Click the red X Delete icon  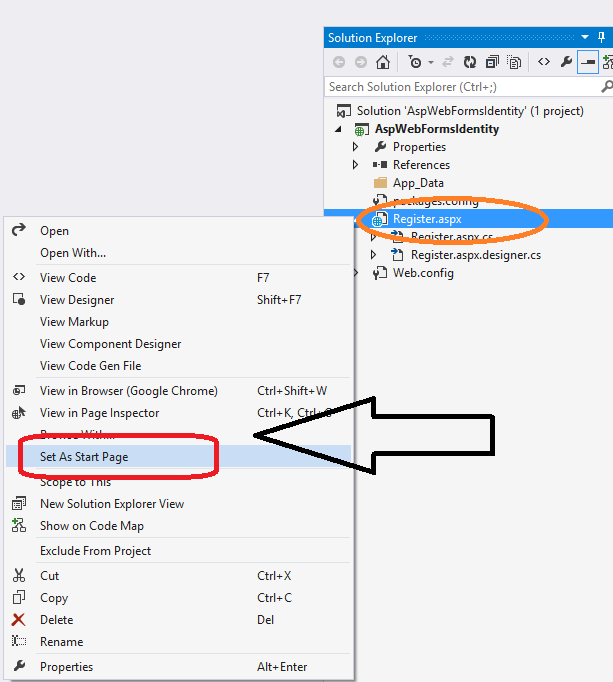pos(18,619)
